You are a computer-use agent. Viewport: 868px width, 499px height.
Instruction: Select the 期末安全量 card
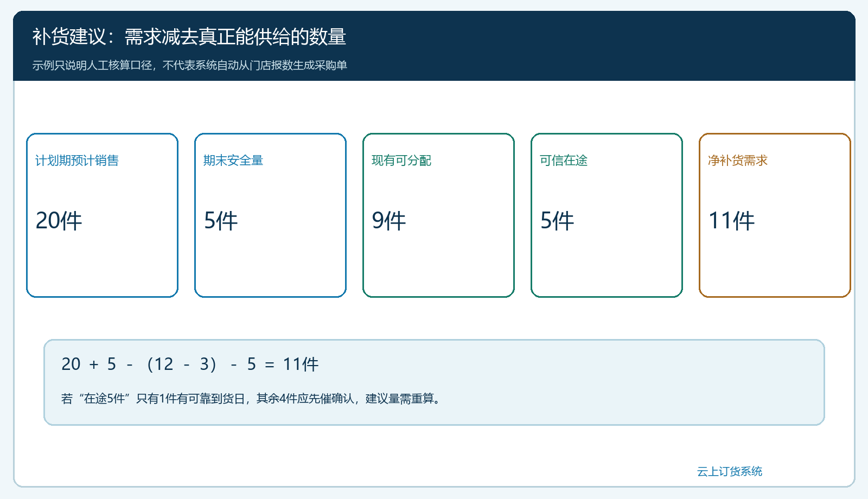pyautogui.click(x=271, y=215)
